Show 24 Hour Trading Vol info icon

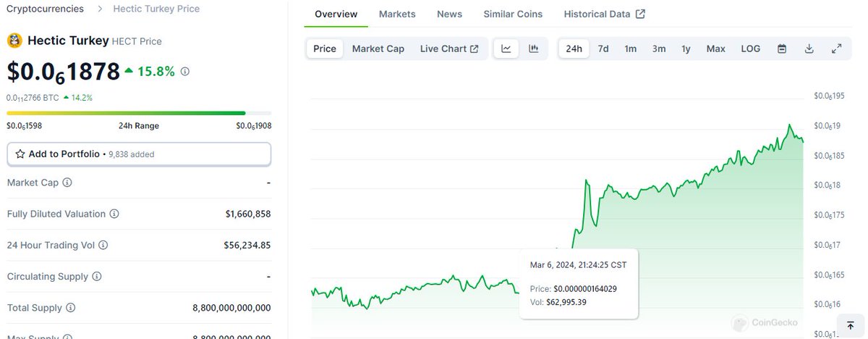[103, 246]
